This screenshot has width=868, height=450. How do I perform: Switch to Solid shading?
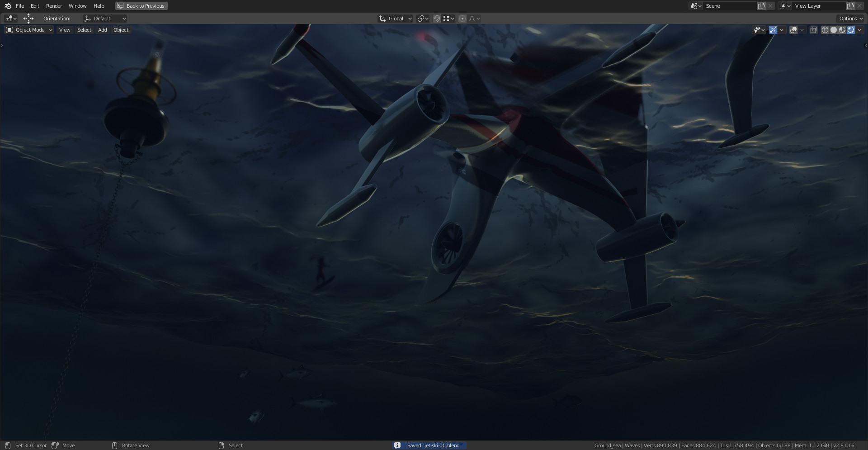coord(834,30)
